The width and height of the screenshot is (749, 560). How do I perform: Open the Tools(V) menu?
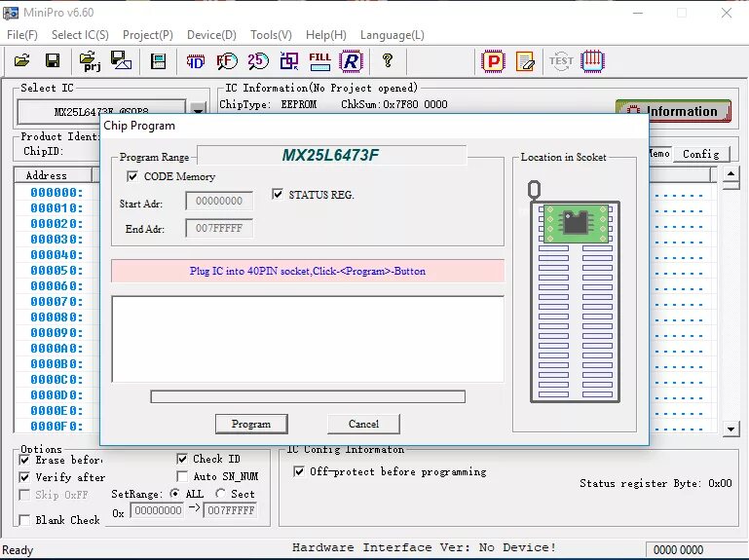[271, 35]
